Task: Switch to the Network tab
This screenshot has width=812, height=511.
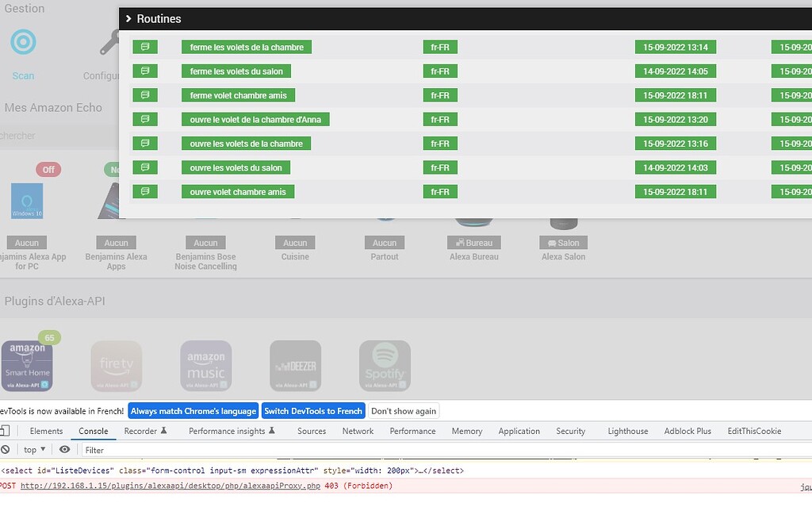Action: tap(358, 431)
